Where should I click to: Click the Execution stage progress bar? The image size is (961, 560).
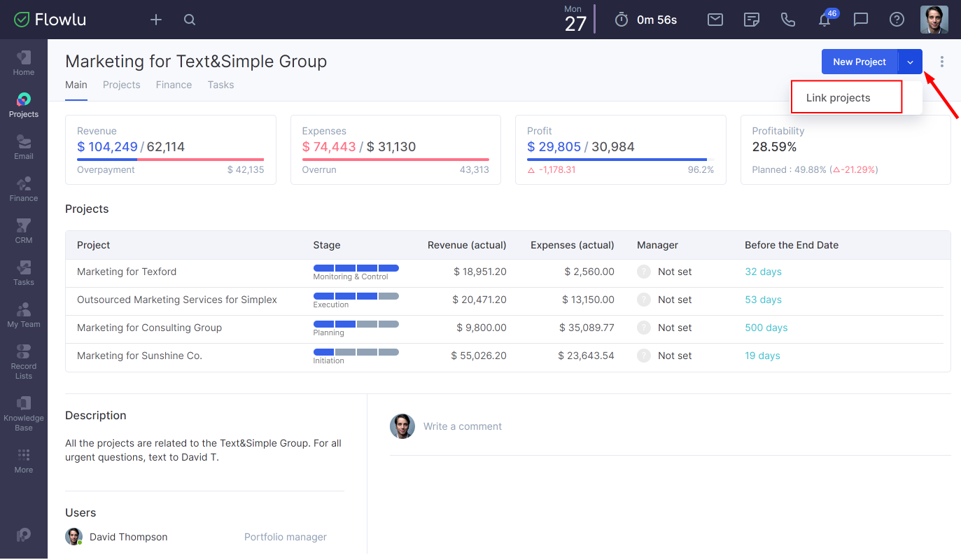tap(356, 296)
